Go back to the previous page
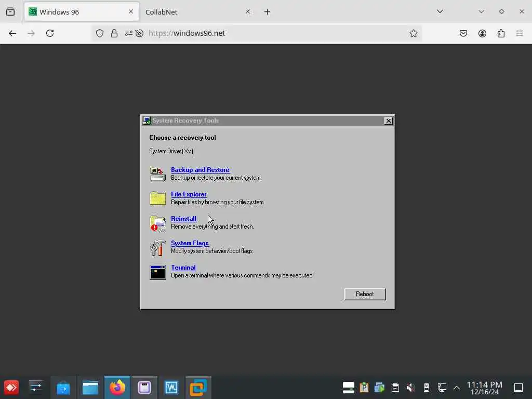Screen dimensions: 532x399 tap(12, 33)
